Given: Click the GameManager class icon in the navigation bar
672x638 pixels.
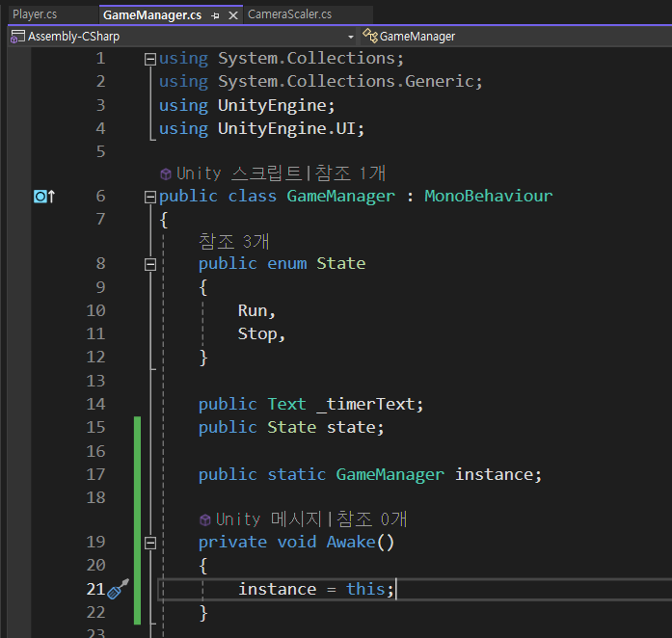Looking at the screenshot, I should [x=370, y=36].
